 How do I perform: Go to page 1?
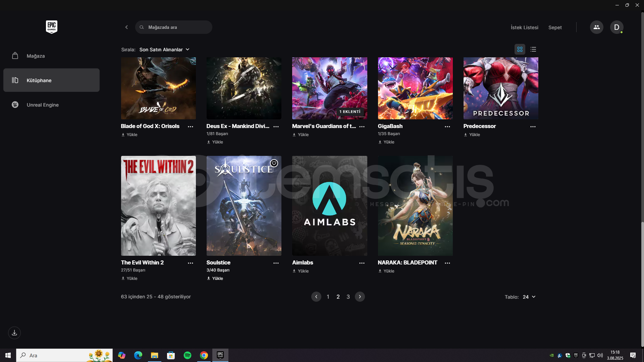click(x=328, y=297)
